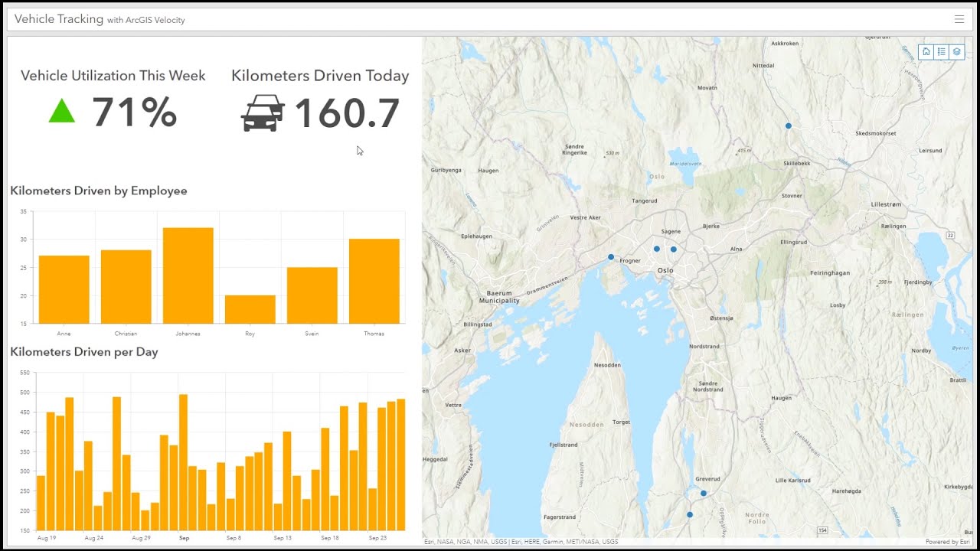
Task: Click the 'Lille Karlsrud' map label
Action: pyautogui.click(x=793, y=481)
